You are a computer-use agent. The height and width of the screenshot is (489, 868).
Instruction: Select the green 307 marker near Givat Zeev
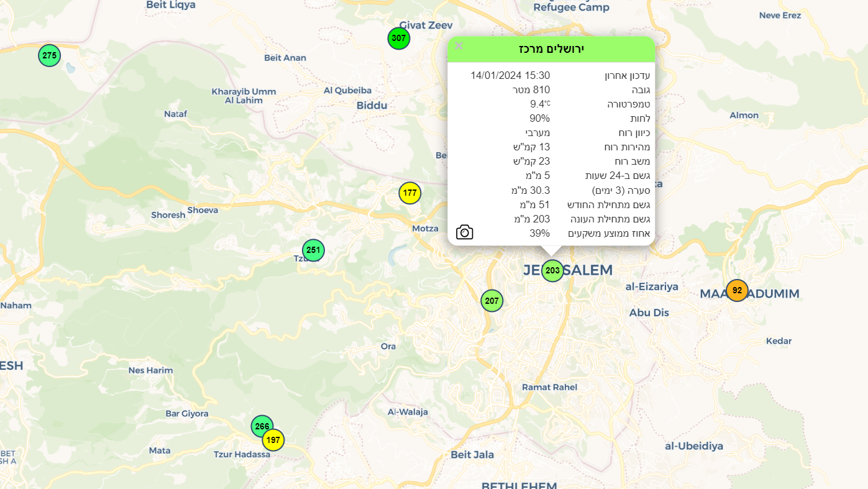pos(399,39)
